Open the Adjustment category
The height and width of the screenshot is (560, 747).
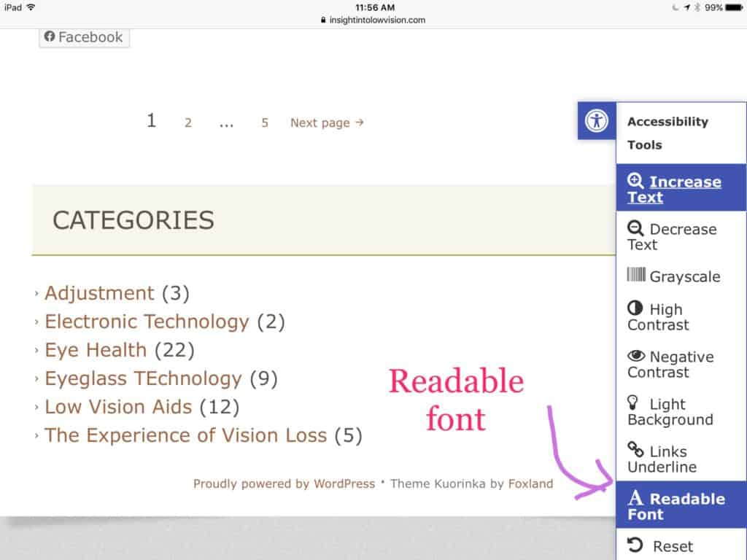tap(99, 293)
